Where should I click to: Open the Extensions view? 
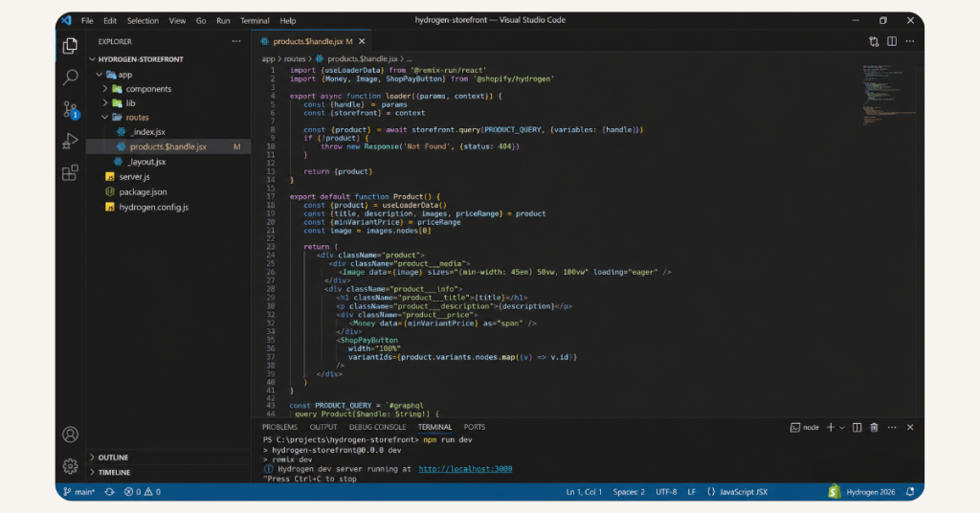pyautogui.click(x=70, y=173)
